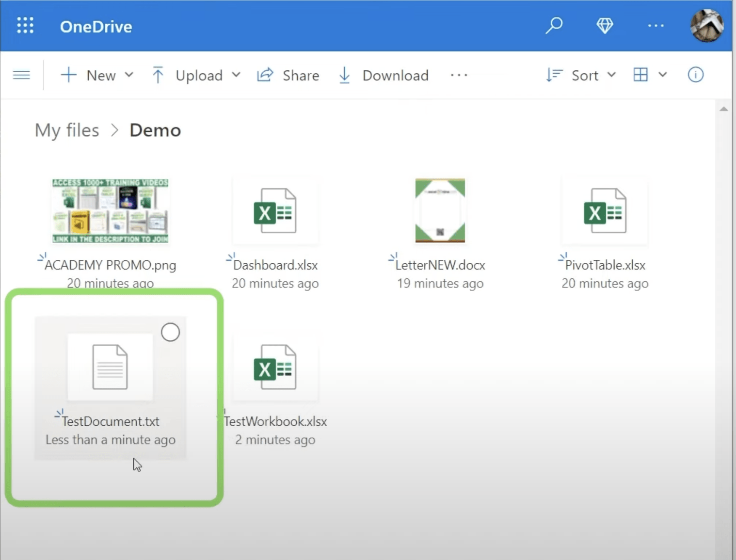736x560 pixels.
Task: Open the LetterNEW.docx thumbnail
Action: 440,210
